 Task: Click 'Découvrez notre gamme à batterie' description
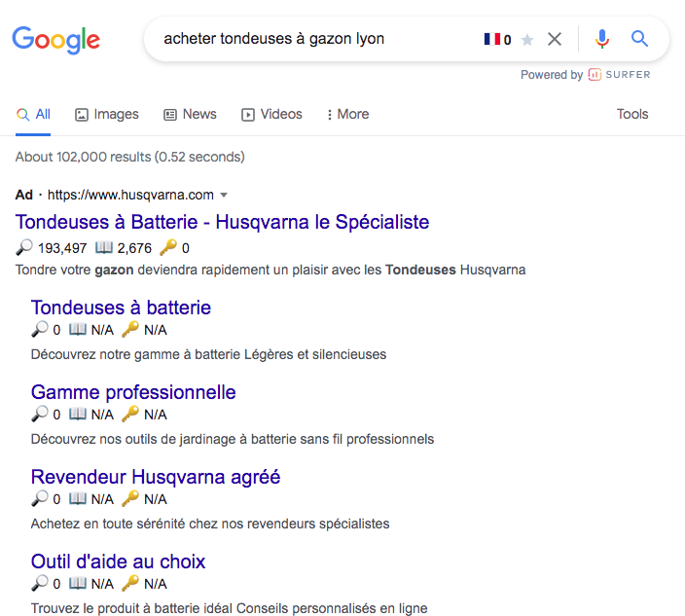(x=208, y=354)
